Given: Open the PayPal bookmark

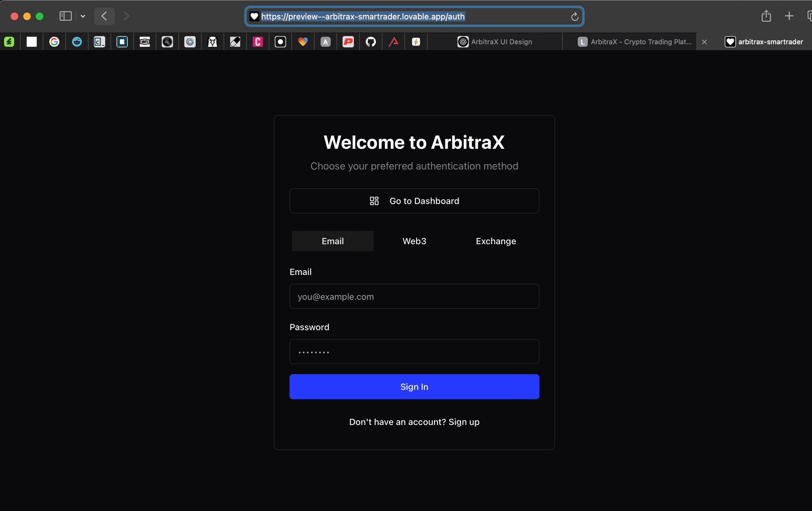Looking at the screenshot, I should [348, 41].
